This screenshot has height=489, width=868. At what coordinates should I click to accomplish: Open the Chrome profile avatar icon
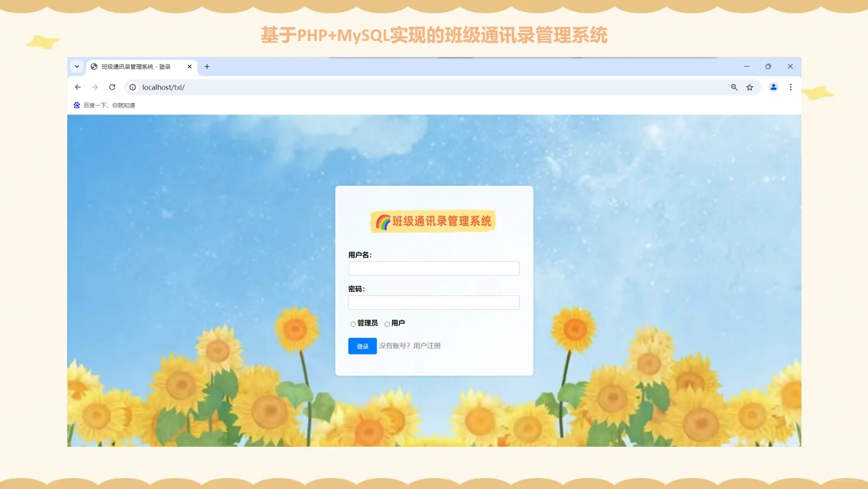(x=773, y=87)
